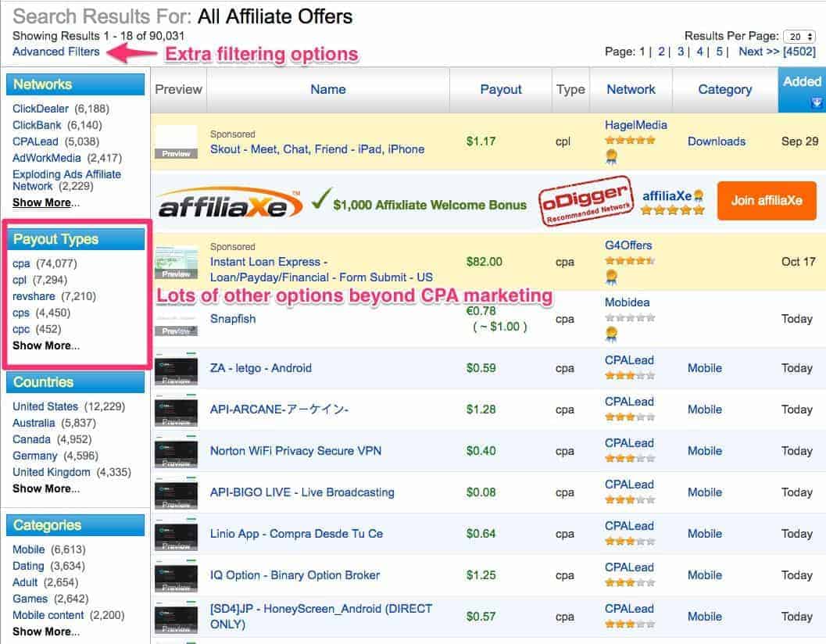This screenshot has width=826, height=644.
Task: Click the oDigger Recommended Network stamp
Action: click(585, 201)
